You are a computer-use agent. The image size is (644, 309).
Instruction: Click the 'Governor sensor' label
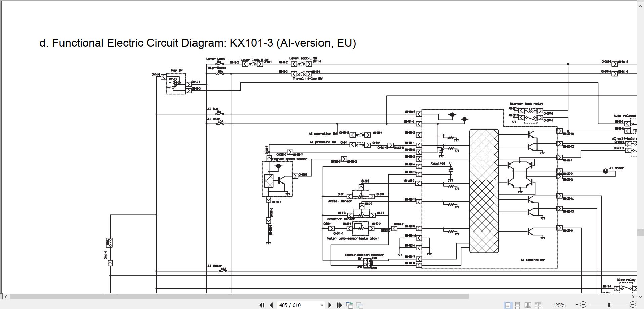tap(341, 219)
